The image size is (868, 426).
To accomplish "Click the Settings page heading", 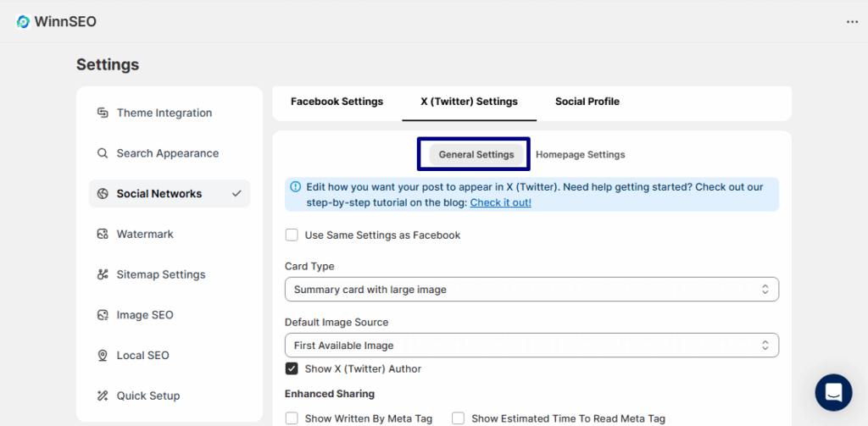I will (108, 64).
